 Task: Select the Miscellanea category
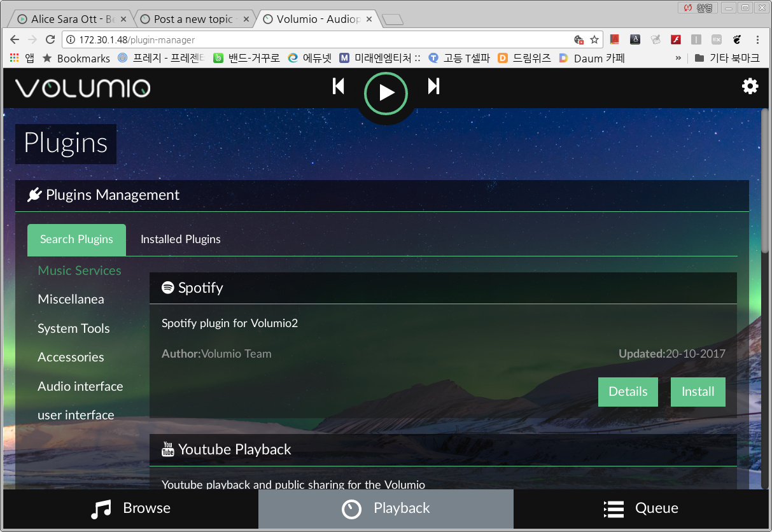71,299
